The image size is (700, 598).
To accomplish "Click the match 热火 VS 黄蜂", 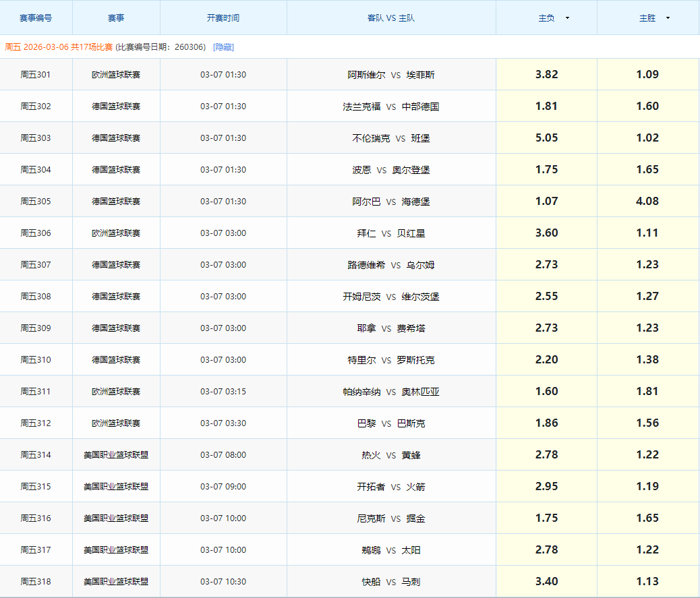I will tap(391, 455).
